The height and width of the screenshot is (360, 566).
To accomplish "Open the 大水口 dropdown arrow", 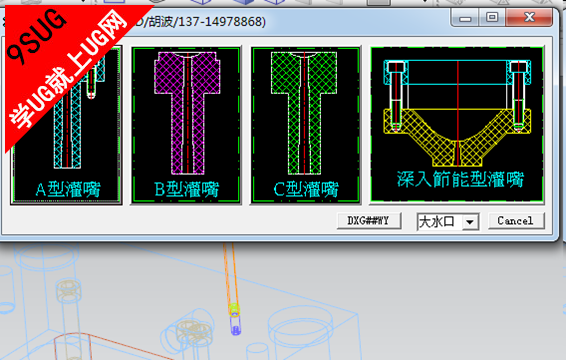I will [470, 222].
